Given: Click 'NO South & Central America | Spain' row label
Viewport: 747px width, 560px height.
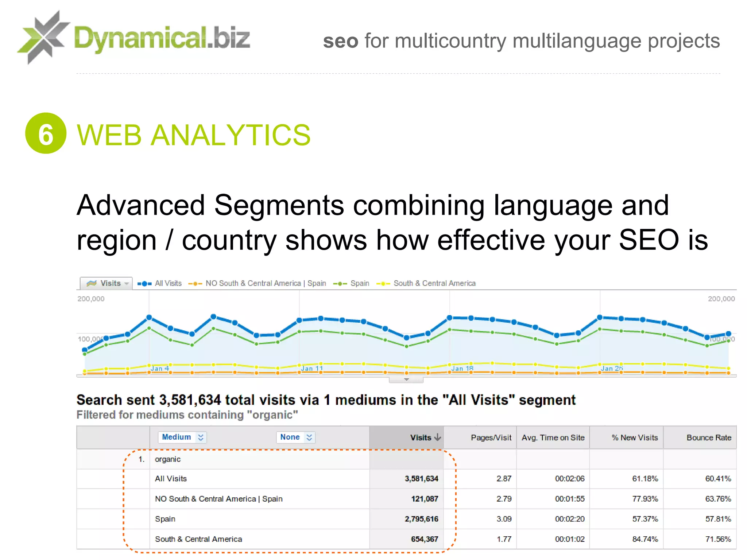Looking at the screenshot, I should (219, 499).
